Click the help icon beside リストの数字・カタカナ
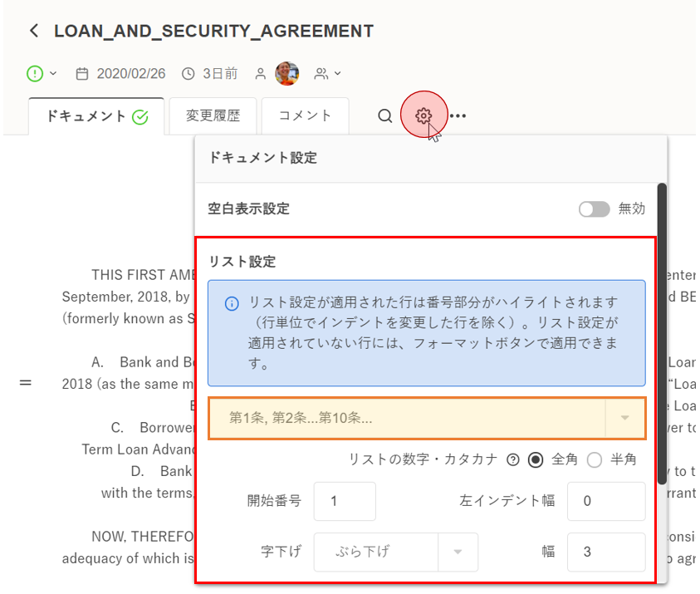Viewport: 700px width, 594px height. (x=513, y=460)
